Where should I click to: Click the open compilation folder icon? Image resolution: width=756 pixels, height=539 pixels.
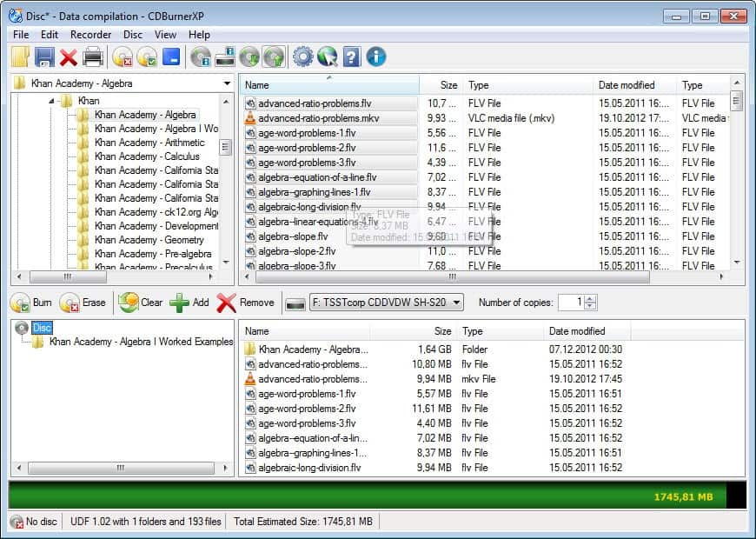pos(20,57)
